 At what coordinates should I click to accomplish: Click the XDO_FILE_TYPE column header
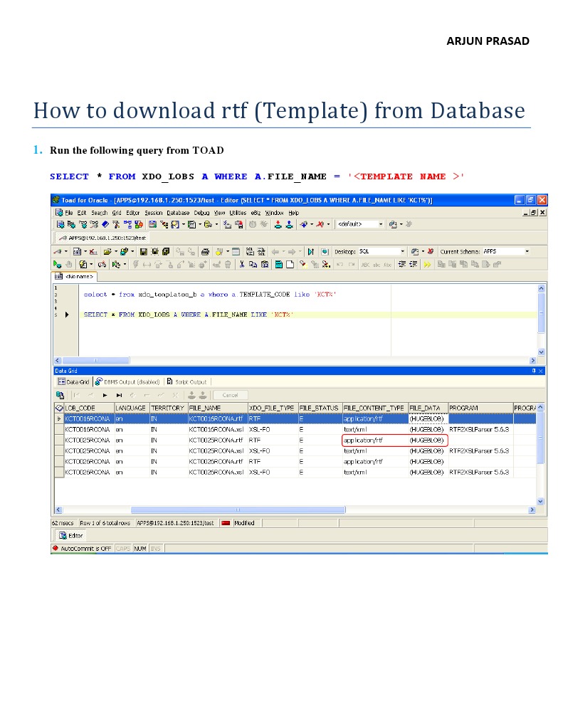[273, 408]
